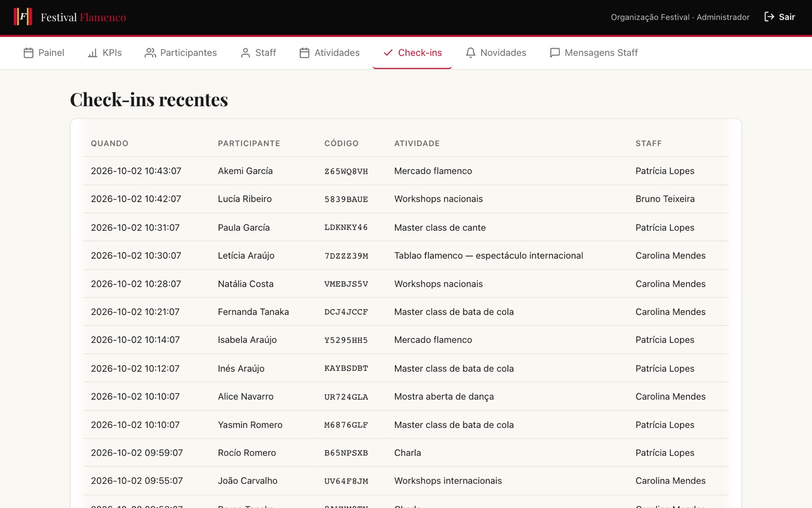Click the Novidades bell icon
Image resolution: width=812 pixels, height=508 pixels.
pyautogui.click(x=470, y=53)
